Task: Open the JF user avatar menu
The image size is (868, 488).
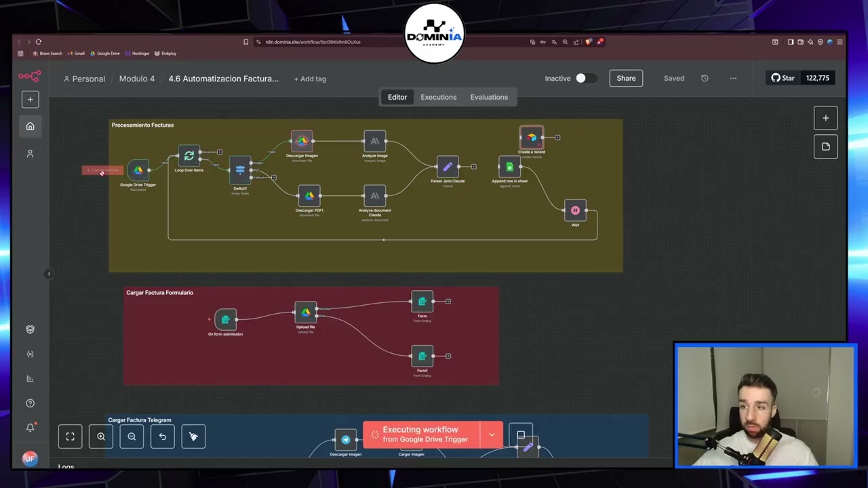Action: 29,459
